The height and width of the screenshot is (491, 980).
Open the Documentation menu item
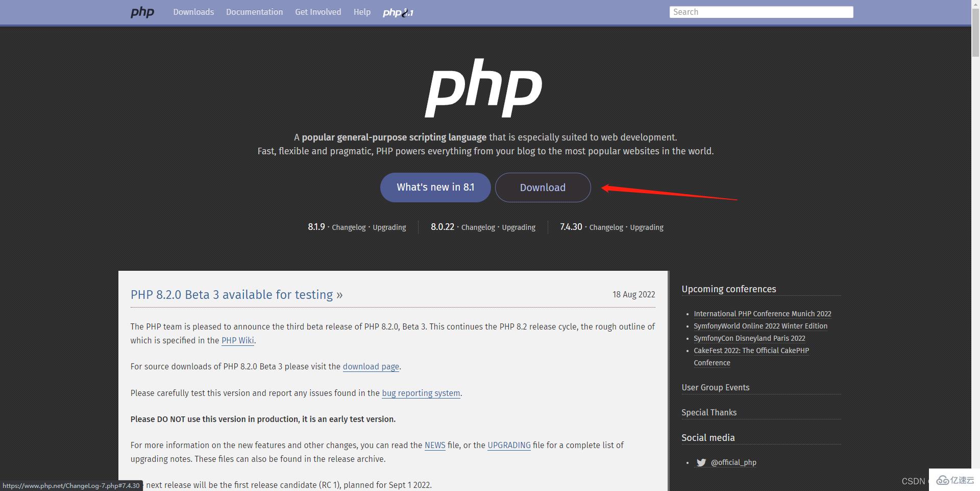(254, 12)
